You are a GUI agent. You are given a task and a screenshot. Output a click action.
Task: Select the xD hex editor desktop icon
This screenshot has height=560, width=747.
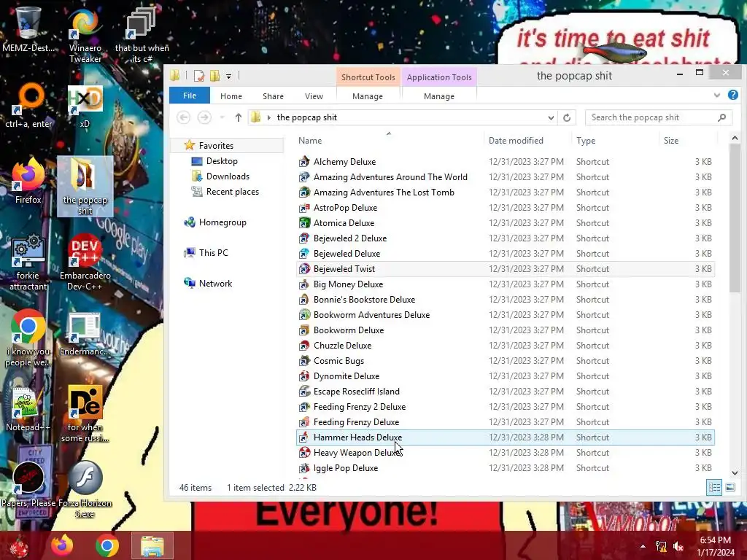tap(85, 106)
